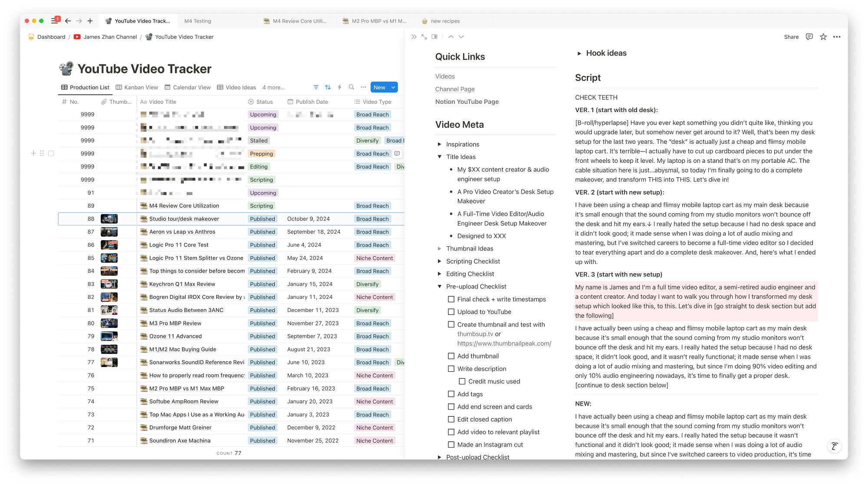Switch peek mode layout icon
The image size is (868, 486).
coord(434,37)
